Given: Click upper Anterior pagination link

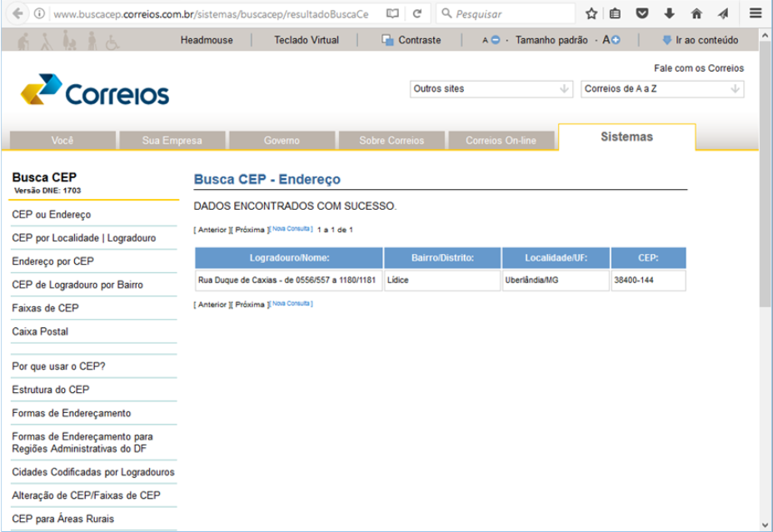Looking at the screenshot, I should pyautogui.click(x=212, y=230).
